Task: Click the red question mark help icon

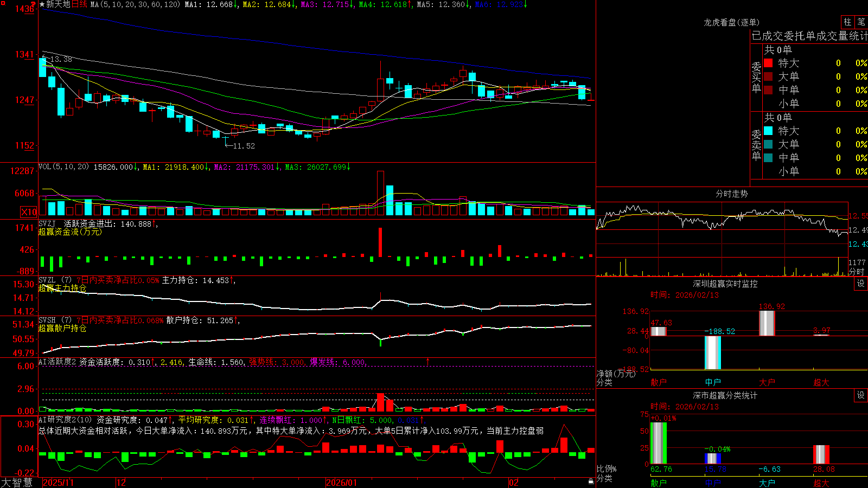Action: 33,4
